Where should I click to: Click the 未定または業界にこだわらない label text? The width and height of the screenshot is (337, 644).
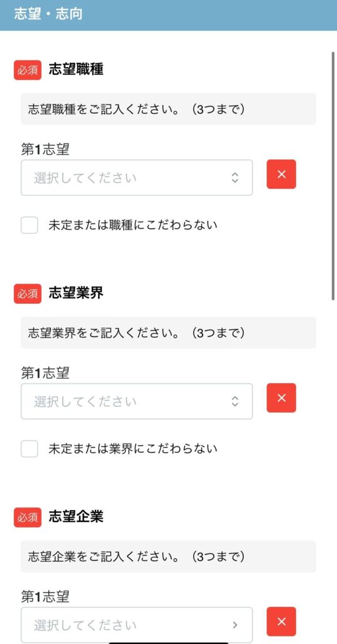click(x=133, y=448)
